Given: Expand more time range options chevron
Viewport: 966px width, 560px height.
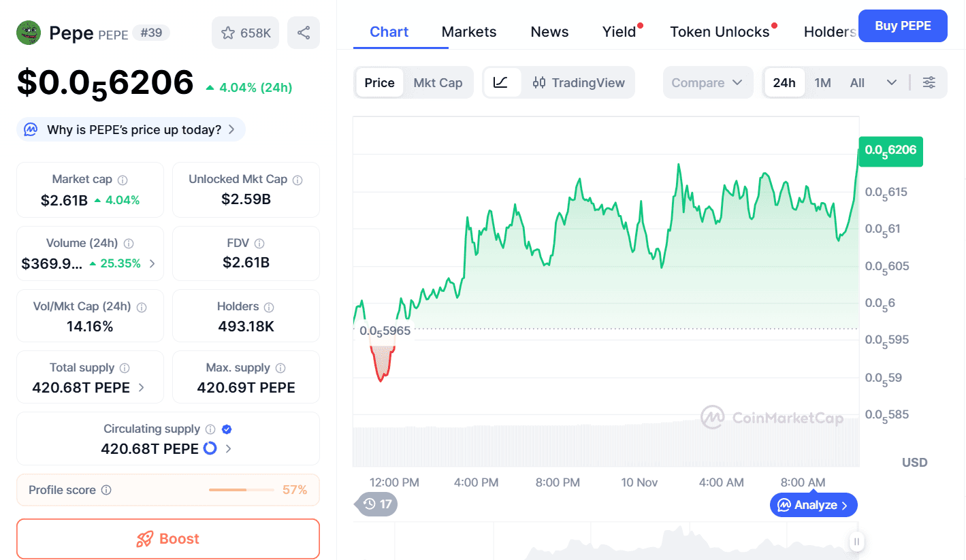Looking at the screenshot, I should click(x=892, y=82).
